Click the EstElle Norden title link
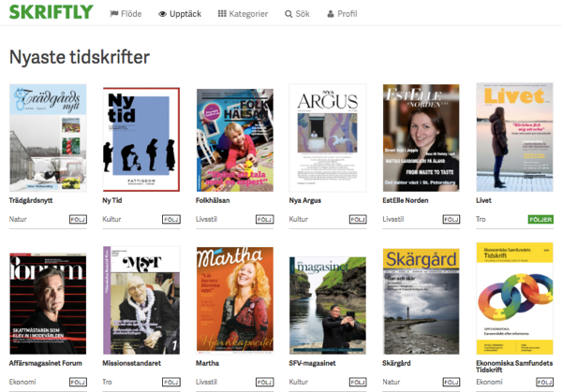This screenshot has height=392, width=562. point(410,200)
